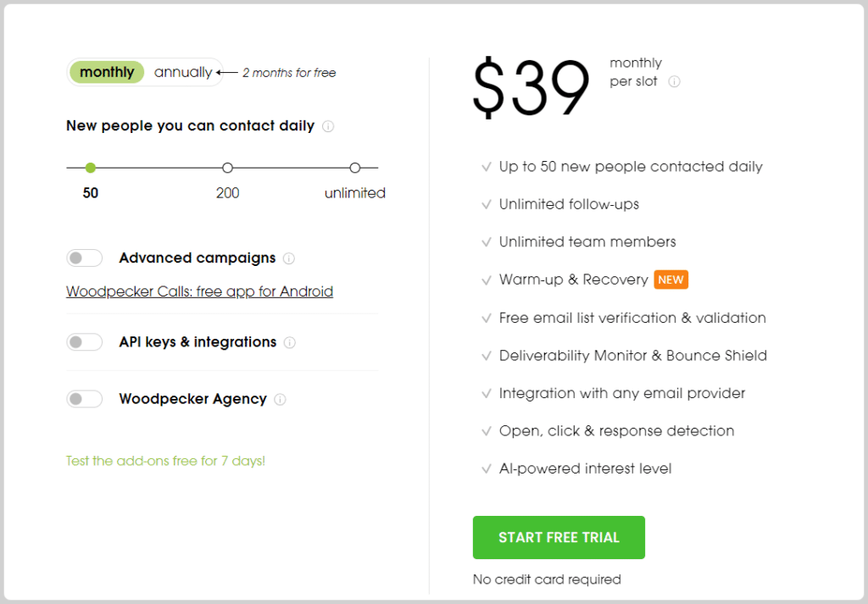Set slider to 200 contacts point
This screenshot has height=604, width=868.
coord(227,168)
